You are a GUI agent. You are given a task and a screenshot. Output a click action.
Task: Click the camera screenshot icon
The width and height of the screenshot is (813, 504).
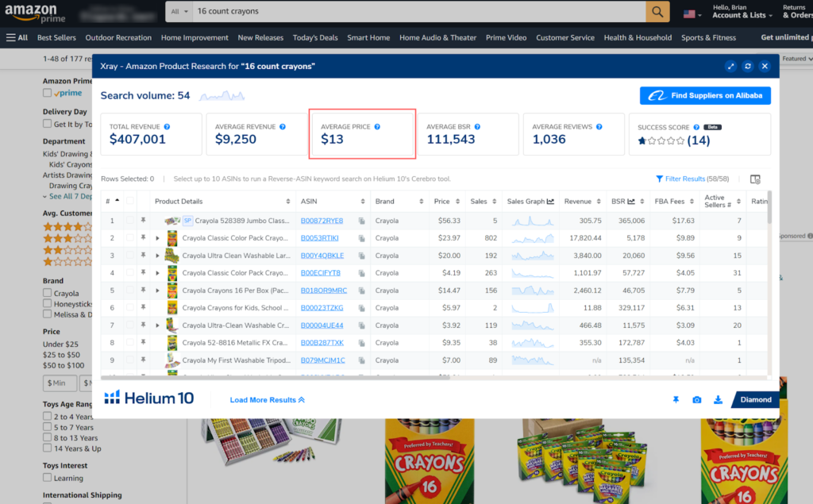tap(697, 400)
